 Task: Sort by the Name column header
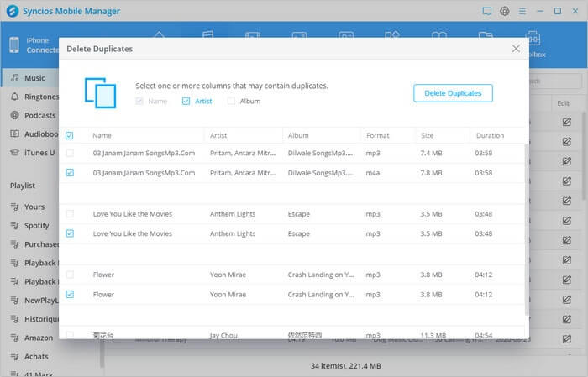click(102, 136)
